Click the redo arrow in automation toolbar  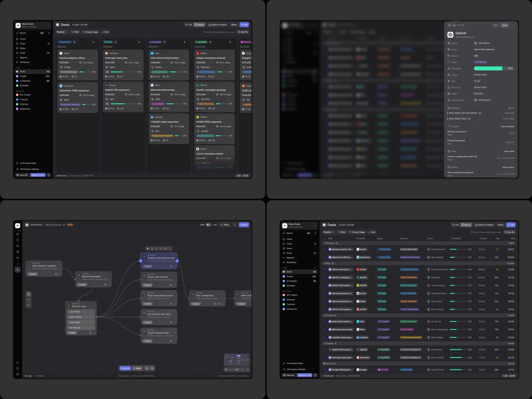click(152, 368)
